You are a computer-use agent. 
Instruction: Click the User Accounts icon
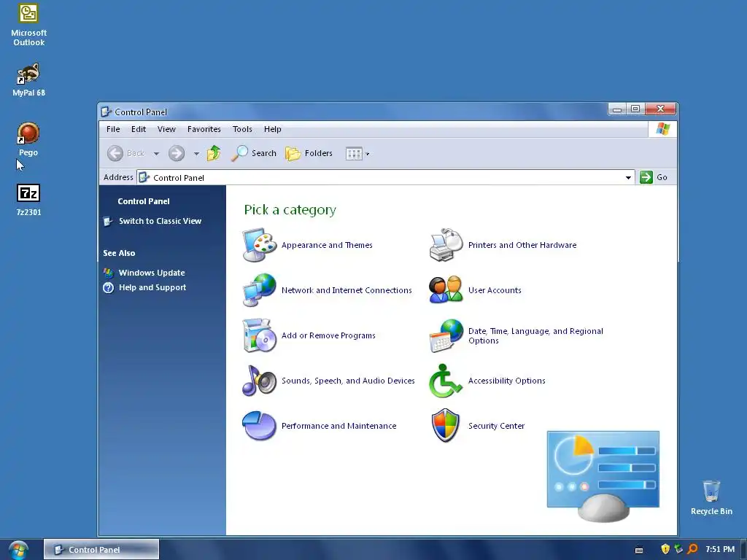tap(446, 290)
